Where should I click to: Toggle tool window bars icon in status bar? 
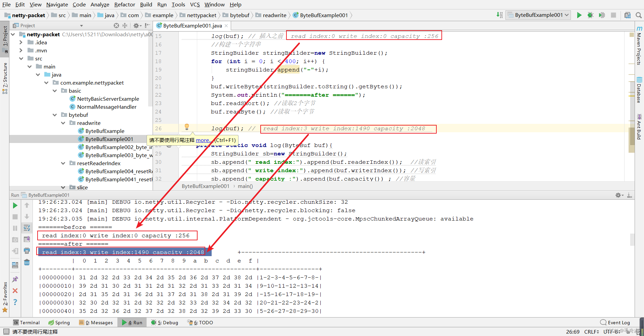[x=6, y=332]
